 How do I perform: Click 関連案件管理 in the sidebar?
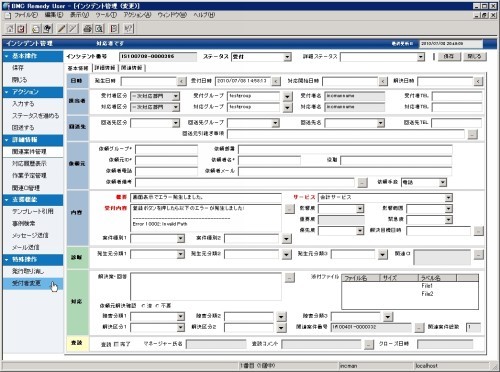pyautogui.click(x=29, y=152)
